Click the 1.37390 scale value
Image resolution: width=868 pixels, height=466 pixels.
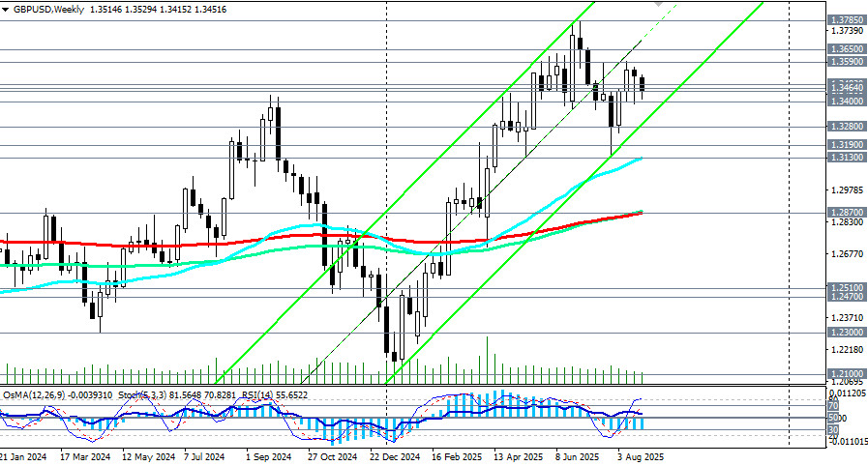click(x=847, y=30)
